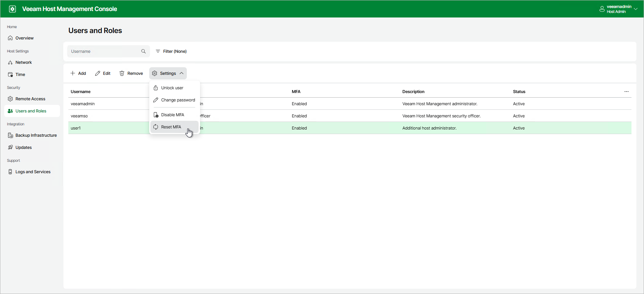Click the Disable MFA device icon
This screenshot has width=644, height=294.
(x=156, y=115)
